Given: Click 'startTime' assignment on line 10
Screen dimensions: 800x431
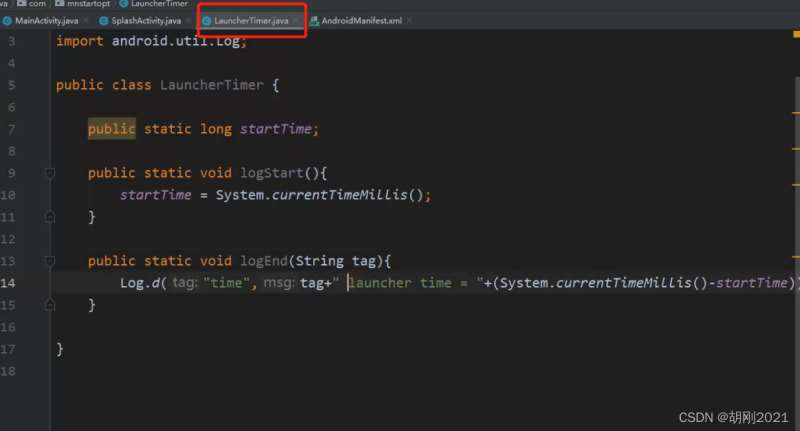Looking at the screenshot, I should tap(156, 195).
